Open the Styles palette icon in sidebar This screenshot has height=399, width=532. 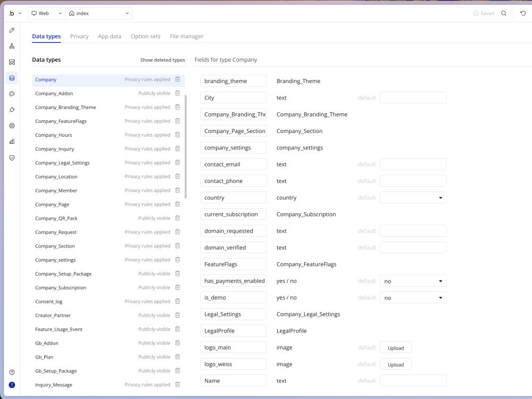[x=12, y=94]
